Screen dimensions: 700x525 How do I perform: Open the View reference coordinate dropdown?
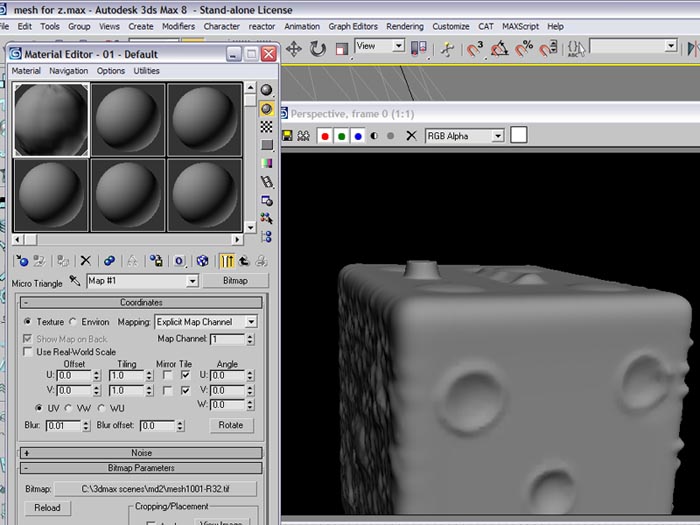point(398,46)
